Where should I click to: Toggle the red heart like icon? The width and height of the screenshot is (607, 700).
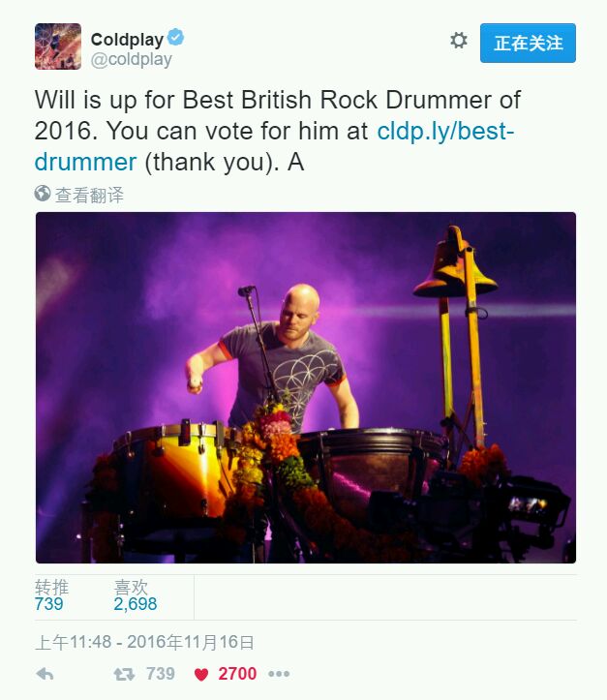click(x=201, y=675)
